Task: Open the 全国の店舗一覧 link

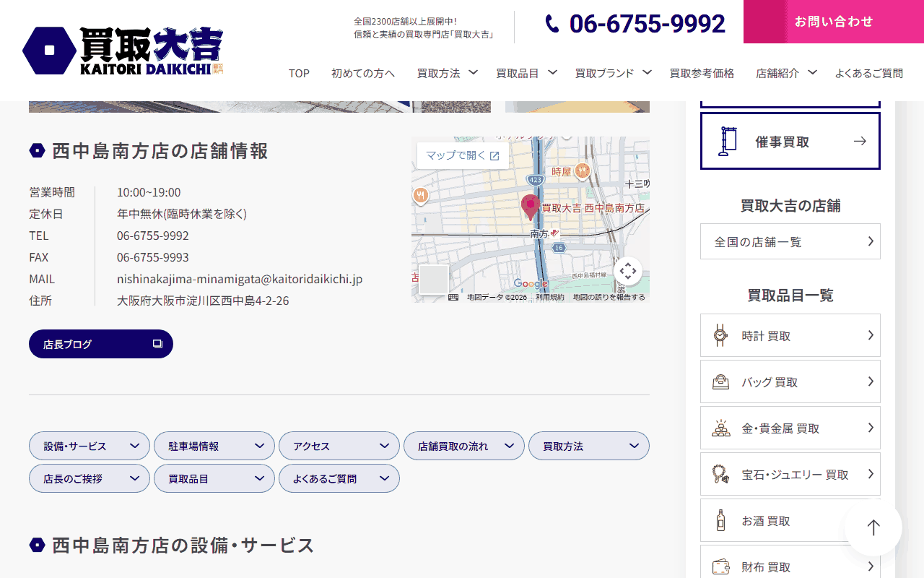Action: (x=790, y=241)
